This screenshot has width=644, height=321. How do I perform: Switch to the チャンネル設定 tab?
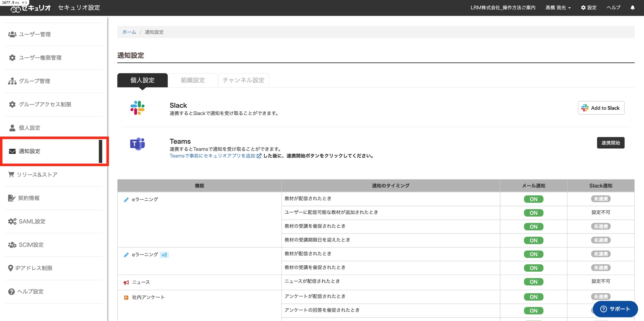click(x=244, y=80)
